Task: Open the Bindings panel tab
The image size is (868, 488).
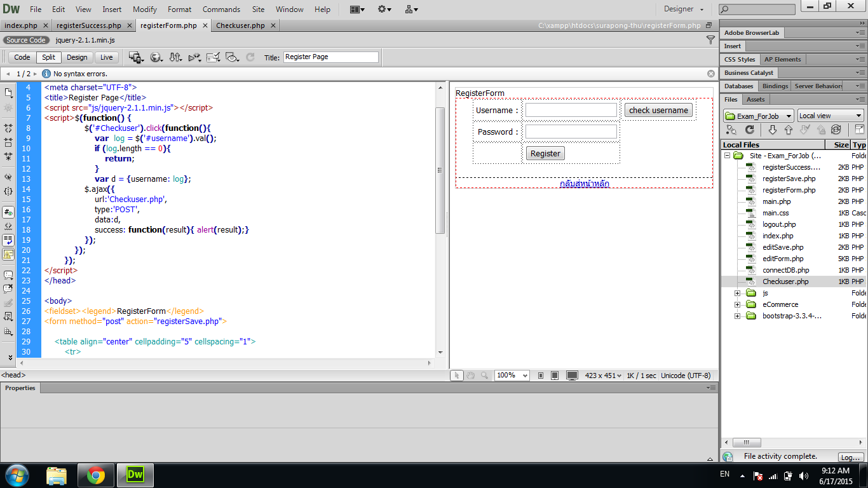Action: [x=775, y=86]
